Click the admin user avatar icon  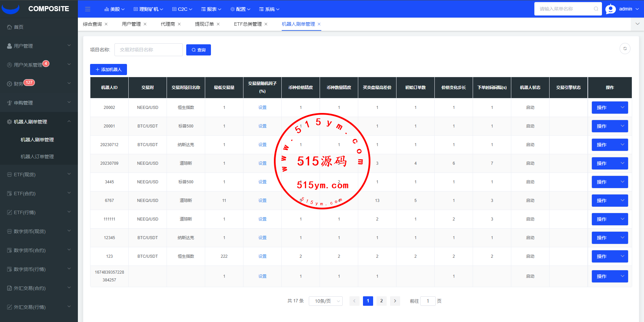pyautogui.click(x=610, y=9)
